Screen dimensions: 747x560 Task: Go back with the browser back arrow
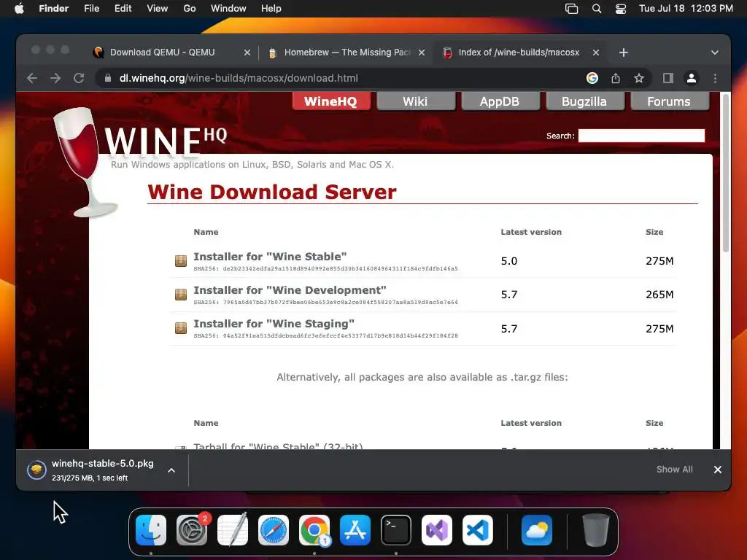pyautogui.click(x=32, y=78)
